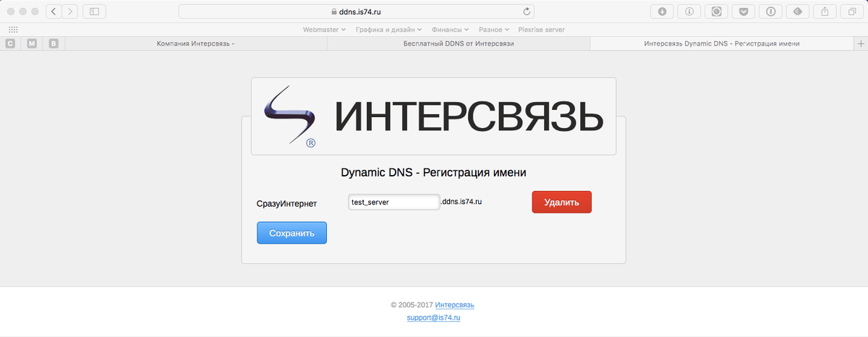
Task: Open the support@is74.ru email link
Action: (434, 318)
